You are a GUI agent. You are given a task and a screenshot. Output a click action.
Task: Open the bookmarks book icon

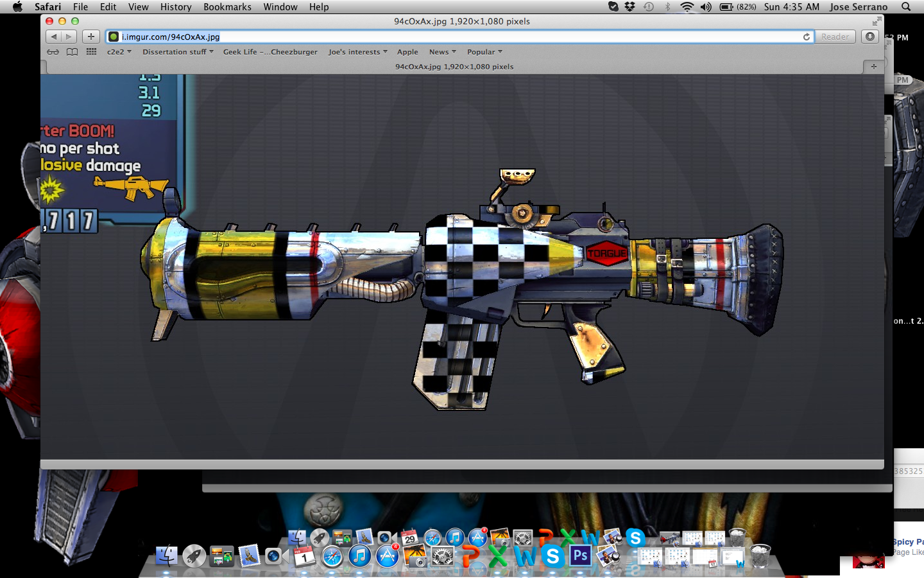(x=73, y=52)
